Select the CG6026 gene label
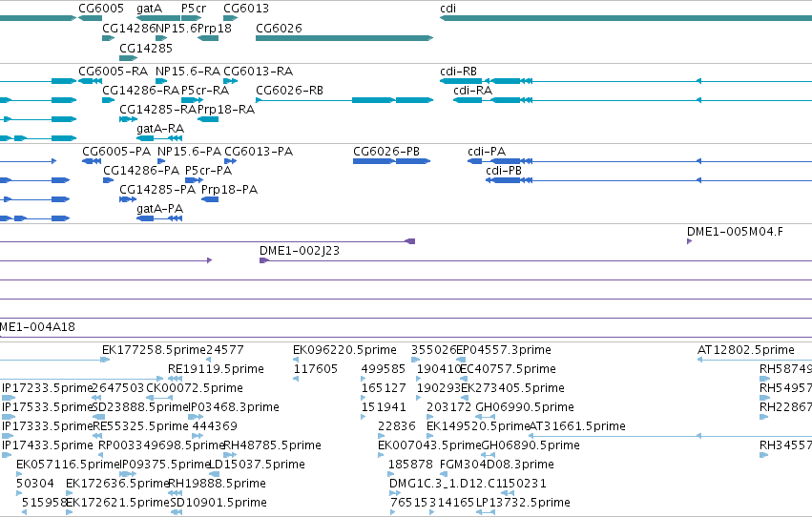The image size is (812, 517). click(x=279, y=28)
